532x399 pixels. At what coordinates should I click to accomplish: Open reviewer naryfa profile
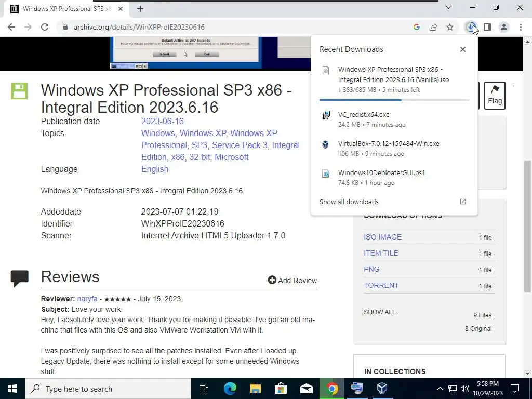(x=87, y=299)
